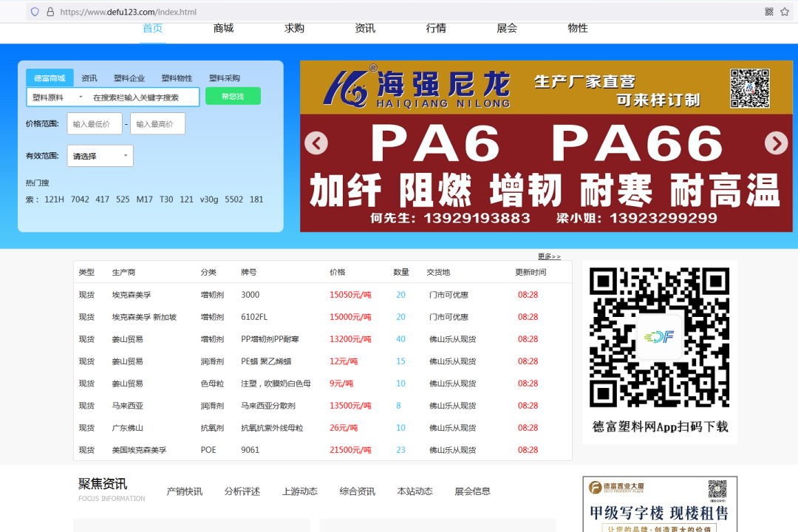
Task: Open the 行情 navigation tab
Action: 436,28
